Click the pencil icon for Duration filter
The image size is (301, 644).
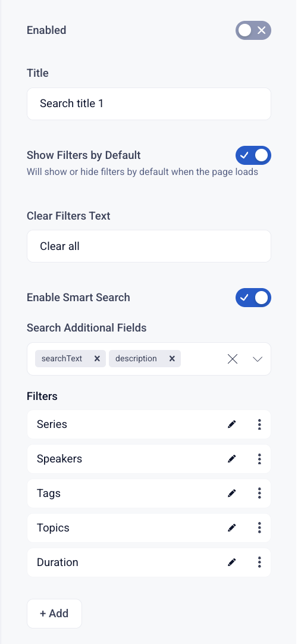click(232, 562)
